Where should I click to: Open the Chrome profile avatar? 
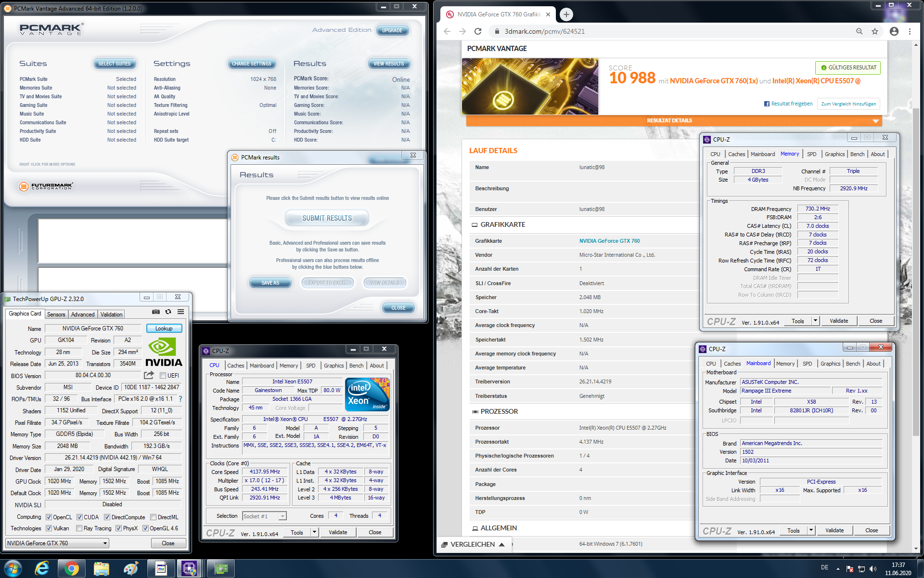point(894,31)
